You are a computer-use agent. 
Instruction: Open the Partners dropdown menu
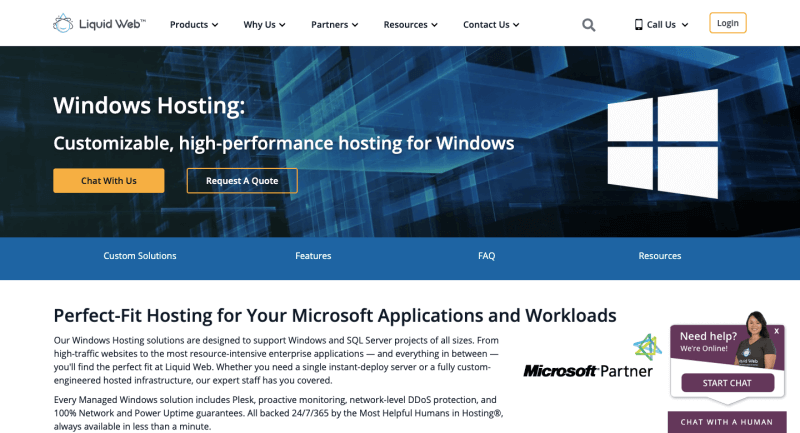pos(335,24)
